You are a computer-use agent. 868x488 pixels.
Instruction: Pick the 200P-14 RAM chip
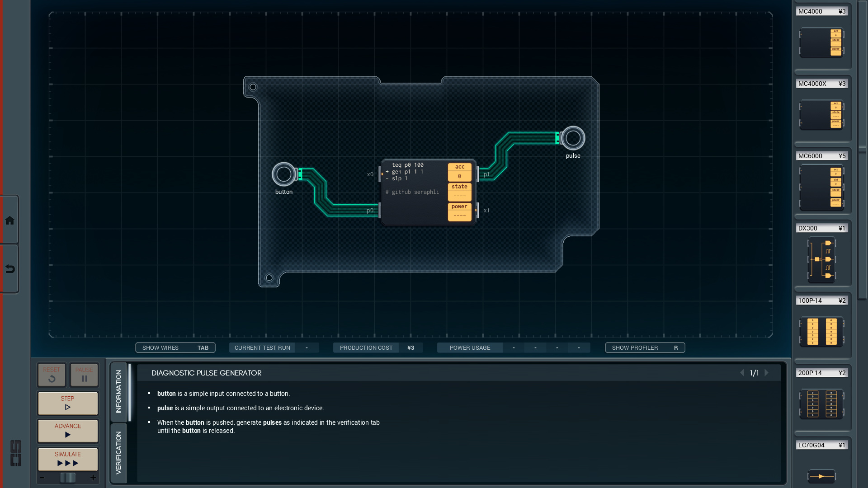(821, 404)
